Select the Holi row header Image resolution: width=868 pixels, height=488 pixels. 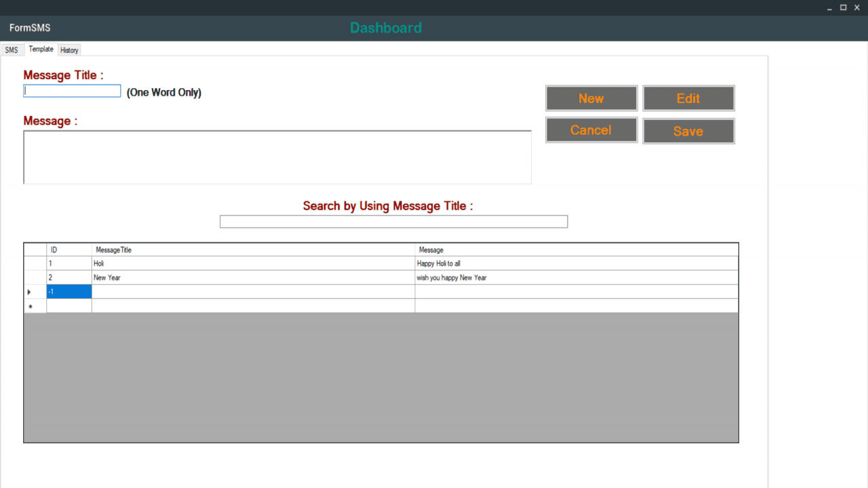tap(35, 264)
